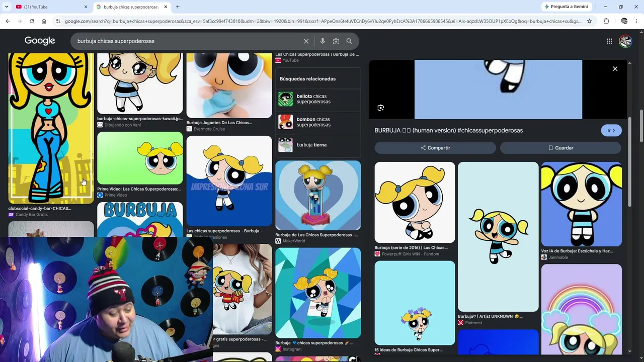Open the Jammable Voz IA Burbuja thumbnail
644x362 pixels.
(x=581, y=204)
